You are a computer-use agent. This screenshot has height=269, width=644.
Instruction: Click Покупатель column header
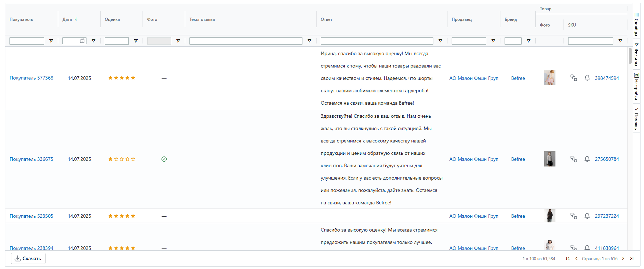[x=21, y=19]
